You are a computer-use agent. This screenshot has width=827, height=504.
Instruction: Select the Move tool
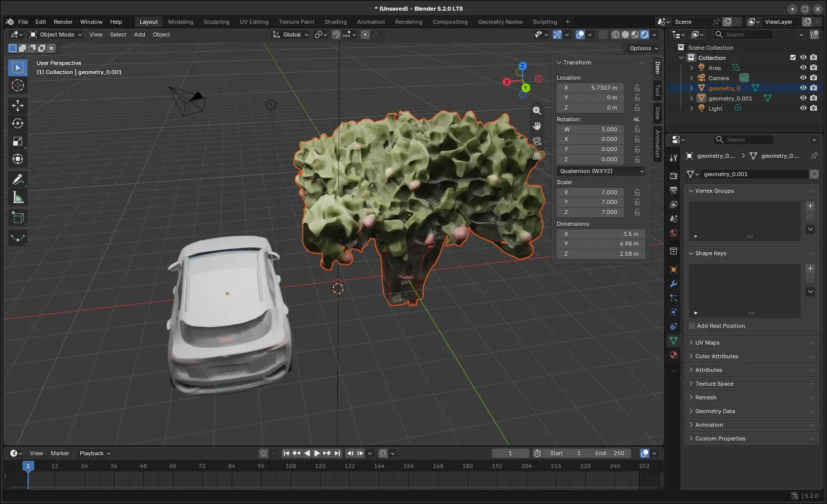(x=18, y=105)
